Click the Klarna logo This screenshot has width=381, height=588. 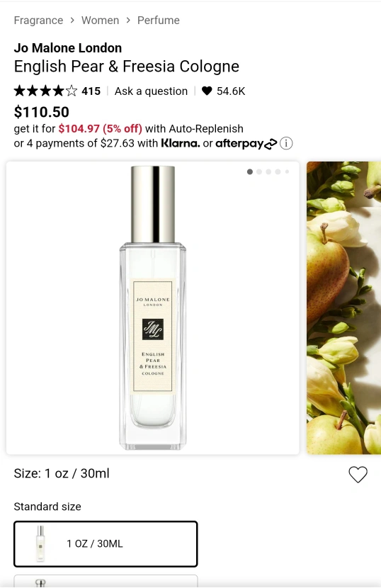181,143
